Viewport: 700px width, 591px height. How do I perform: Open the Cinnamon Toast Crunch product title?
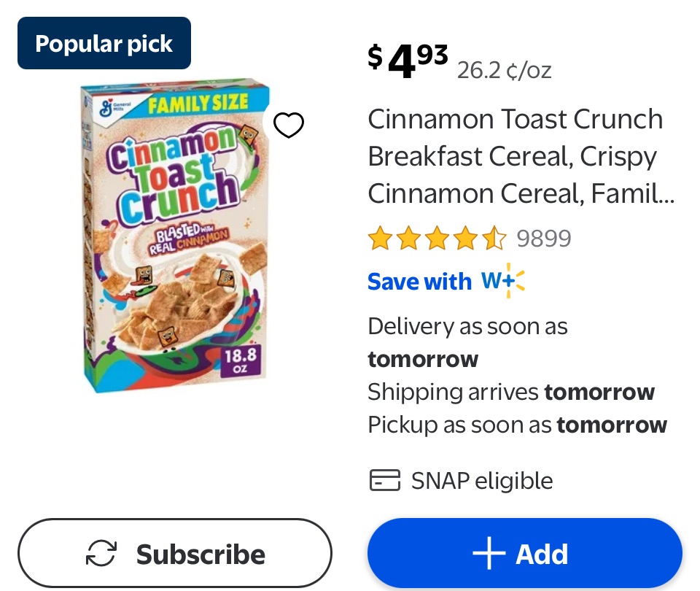click(516, 157)
